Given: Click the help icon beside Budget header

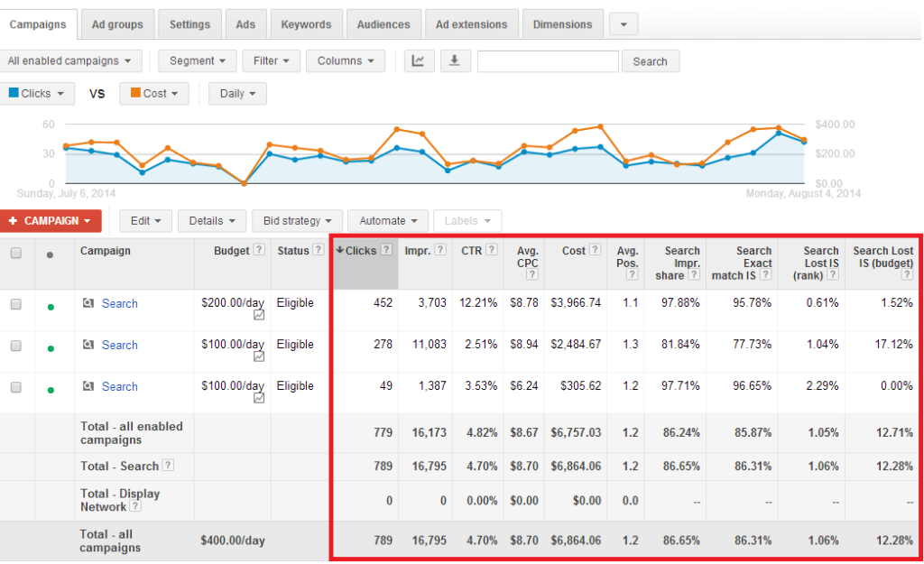Looking at the screenshot, I should coord(258,251).
